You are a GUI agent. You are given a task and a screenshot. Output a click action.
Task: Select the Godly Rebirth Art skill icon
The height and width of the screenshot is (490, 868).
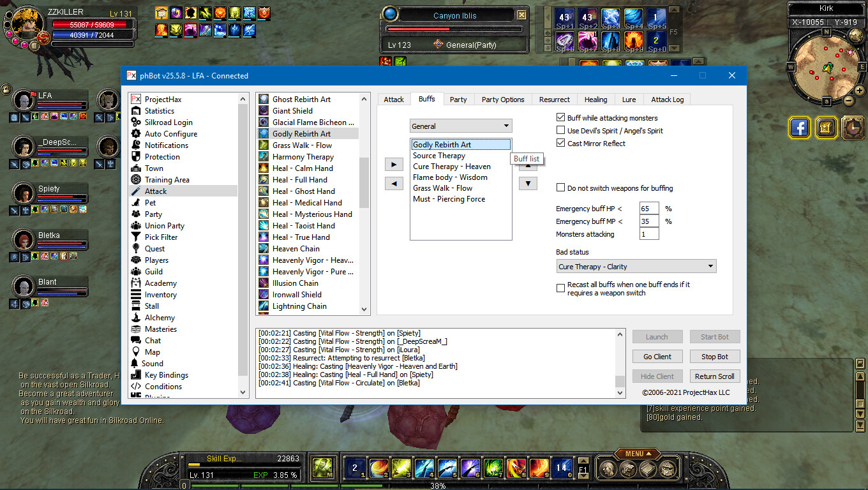(264, 134)
